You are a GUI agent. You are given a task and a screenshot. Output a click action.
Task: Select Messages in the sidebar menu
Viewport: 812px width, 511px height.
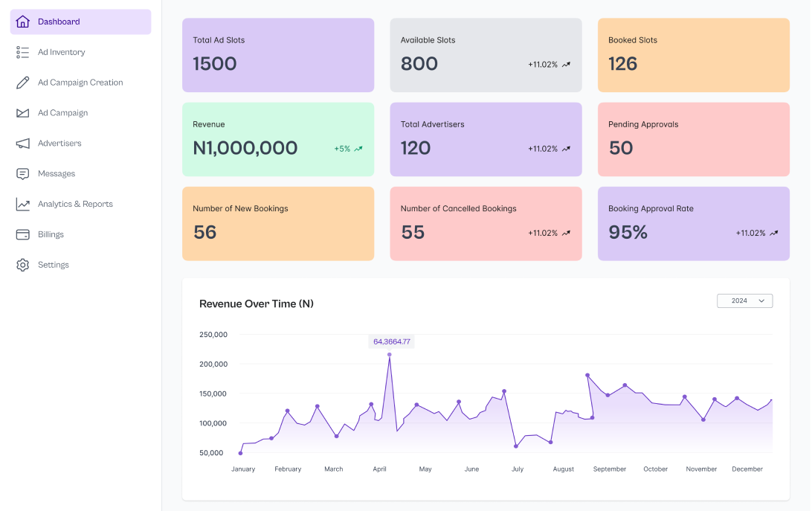point(56,173)
